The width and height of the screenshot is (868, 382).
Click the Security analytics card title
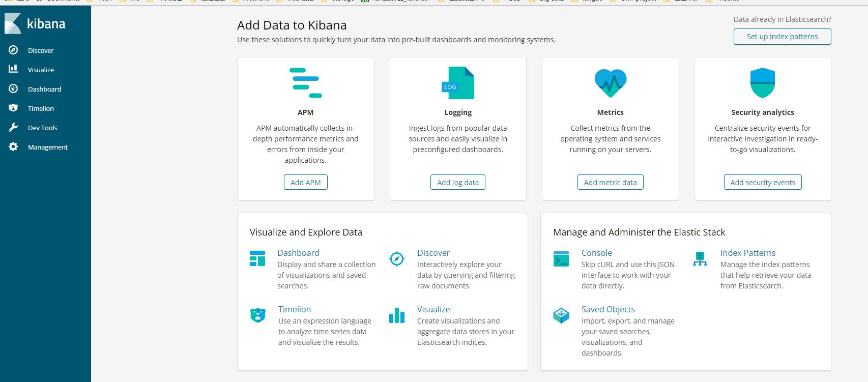(763, 112)
